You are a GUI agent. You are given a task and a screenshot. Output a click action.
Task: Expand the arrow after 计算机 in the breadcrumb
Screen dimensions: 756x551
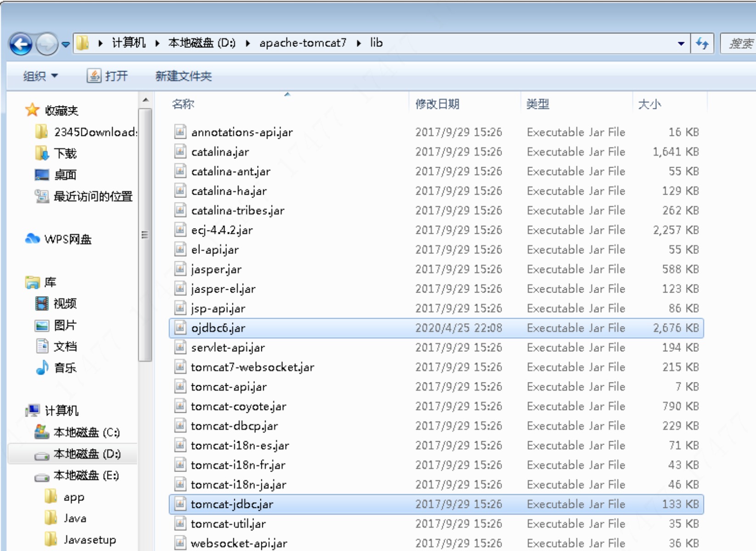pyautogui.click(x=157, y=44)
